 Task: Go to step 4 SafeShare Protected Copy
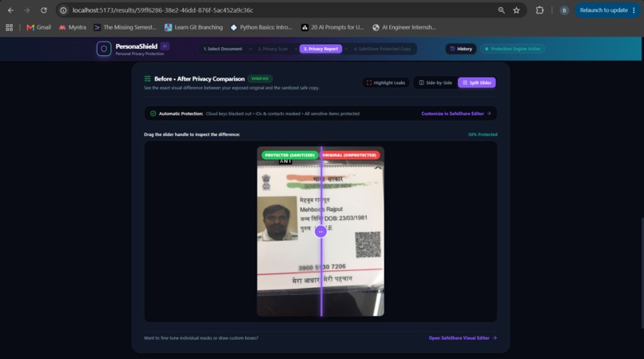point(383,49)
